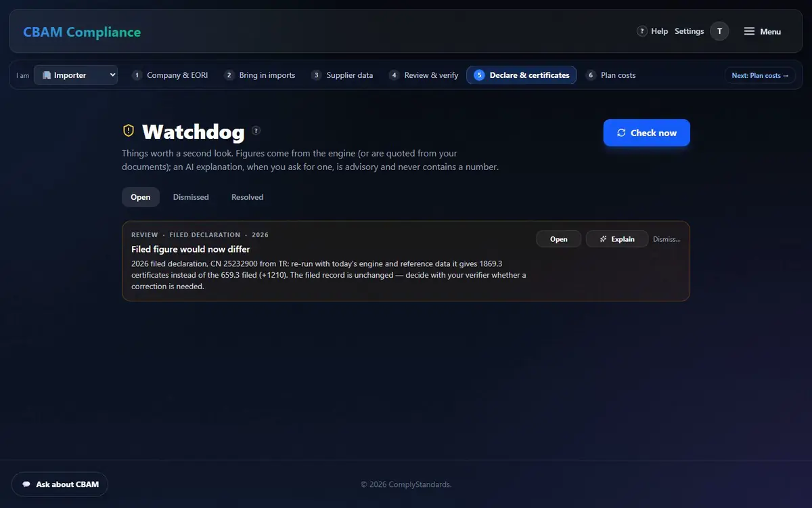Click Next: Plan costs button
The height and width of the screenshot is (508, 812).
(x=760, y=75)
